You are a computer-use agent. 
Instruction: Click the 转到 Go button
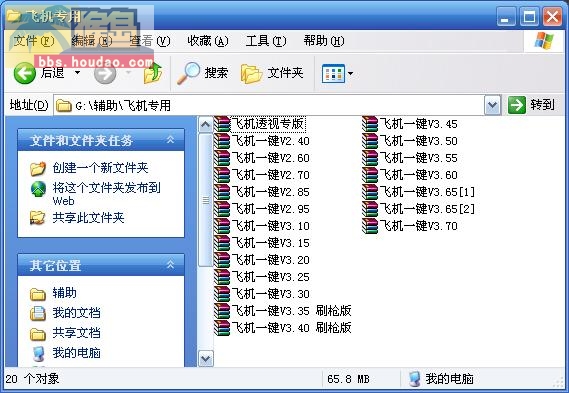(532, 105)
